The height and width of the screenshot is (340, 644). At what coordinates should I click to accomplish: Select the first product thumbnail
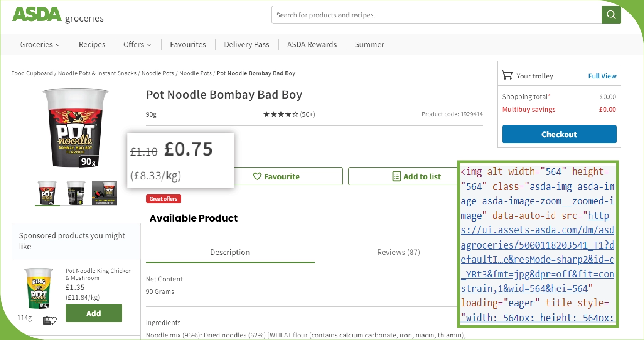coord(47,193)
